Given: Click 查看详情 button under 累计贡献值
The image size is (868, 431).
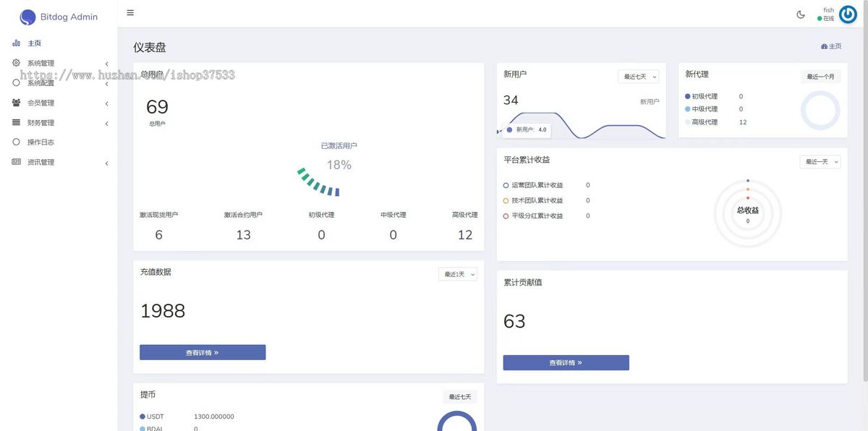Looking at the screenshot, I should (x=566, y=362).
